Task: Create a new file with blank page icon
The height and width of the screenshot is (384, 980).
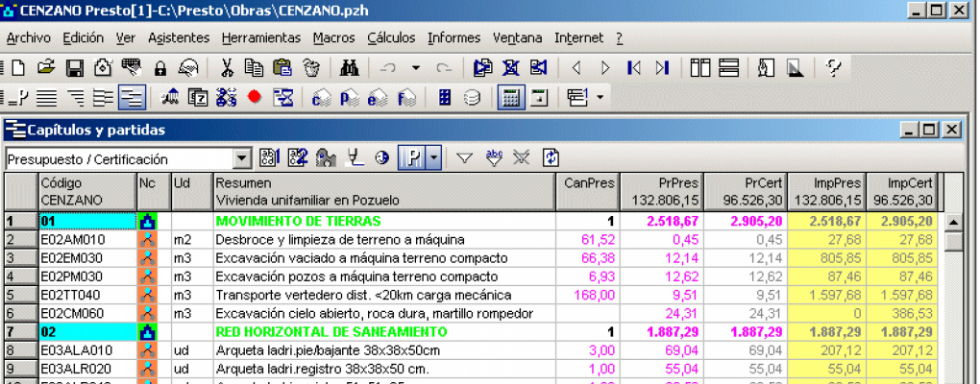Action: (x=18, y=67)
